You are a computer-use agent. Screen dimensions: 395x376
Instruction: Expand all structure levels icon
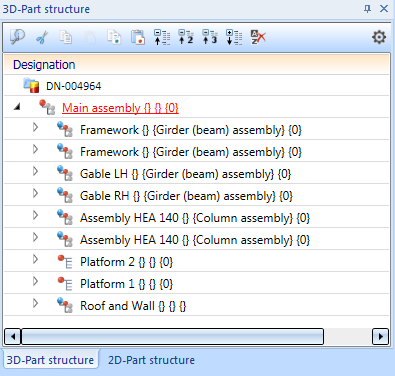(x=234, y=37)
